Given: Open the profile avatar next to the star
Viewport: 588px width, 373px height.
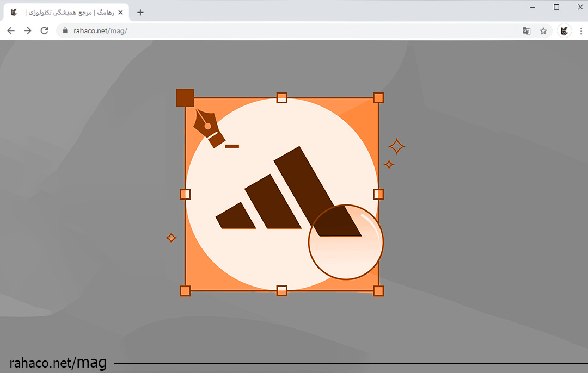Looking at the screenshot, I should click(x=565, y=31).
